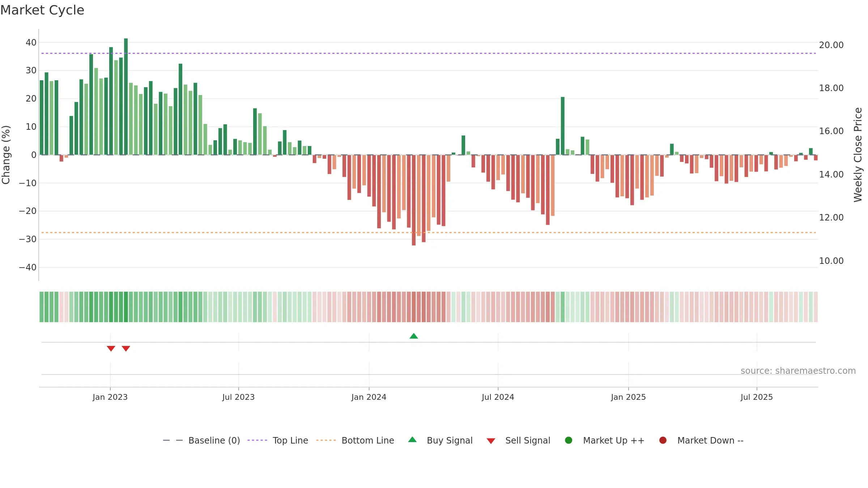Toggle the Top Line legend entry

278,440
